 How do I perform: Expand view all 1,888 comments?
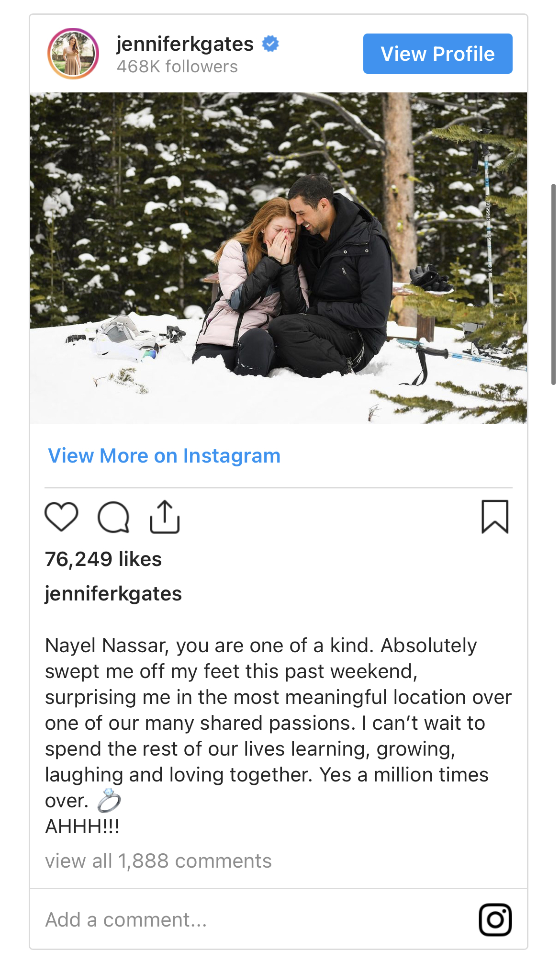click(158, 860)
